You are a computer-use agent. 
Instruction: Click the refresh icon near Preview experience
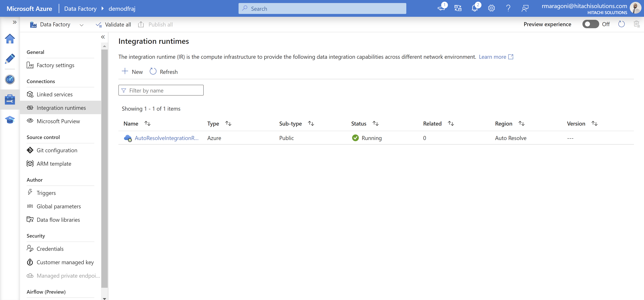(x=621, y=24)
